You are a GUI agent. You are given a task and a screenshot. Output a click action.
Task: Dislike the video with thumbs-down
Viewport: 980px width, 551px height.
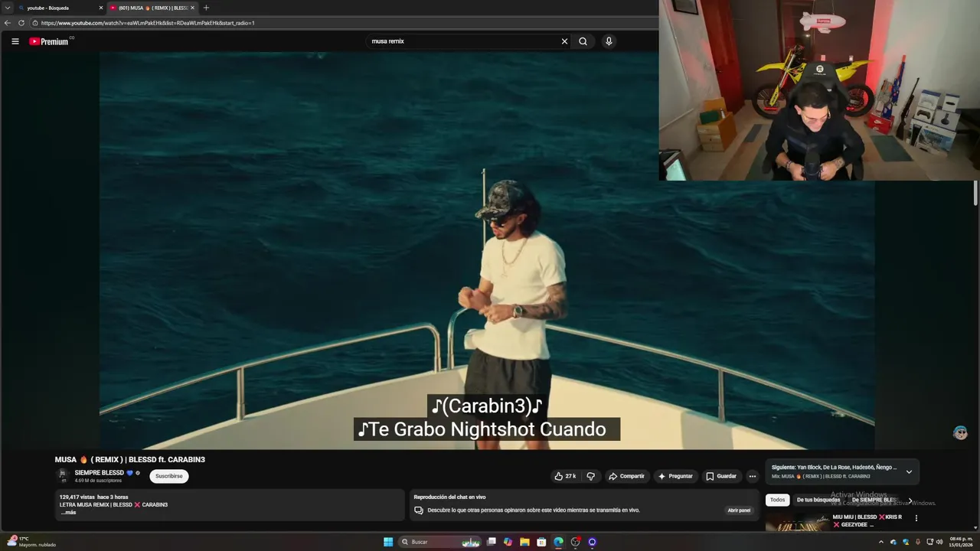(x=590, y=476)
